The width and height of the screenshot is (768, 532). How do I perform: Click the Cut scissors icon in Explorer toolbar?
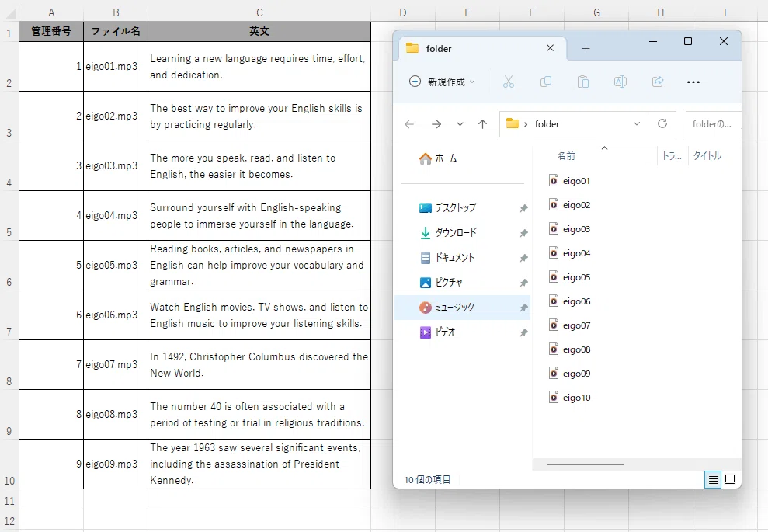click(509, 82)
